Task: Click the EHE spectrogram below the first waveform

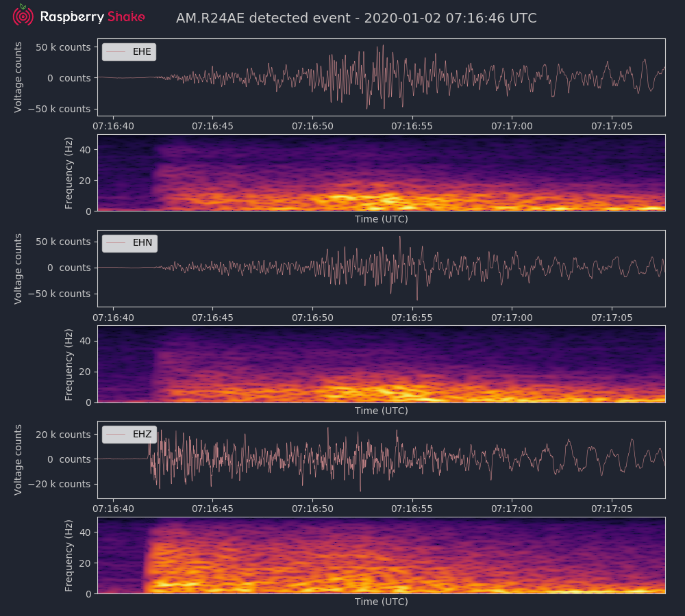Action: coord(382,173)
